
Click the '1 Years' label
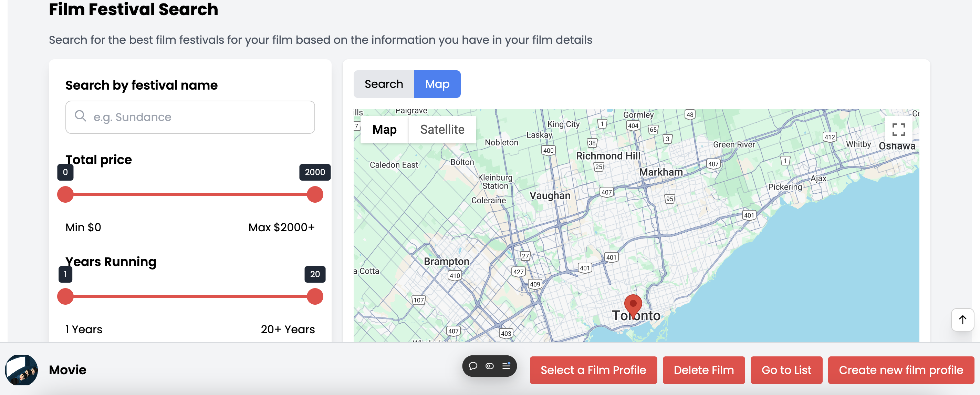pos(84,330)
